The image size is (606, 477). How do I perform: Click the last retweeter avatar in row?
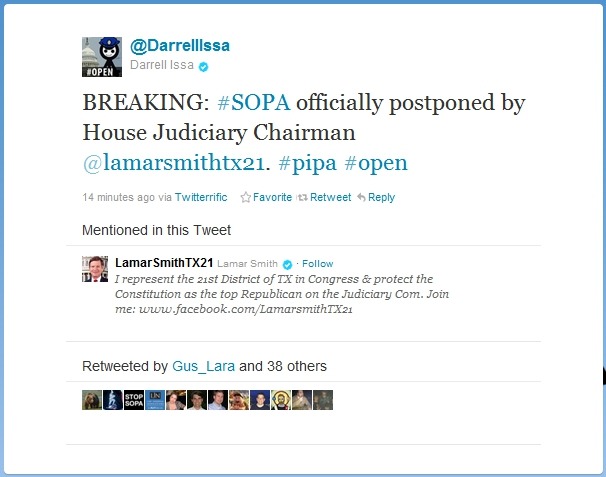(x=323, y=400)
